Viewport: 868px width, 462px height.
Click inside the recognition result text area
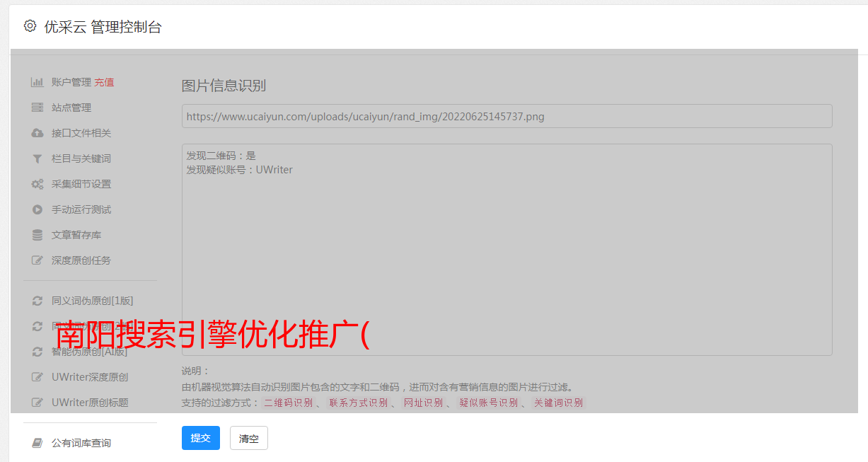(507, 250)
